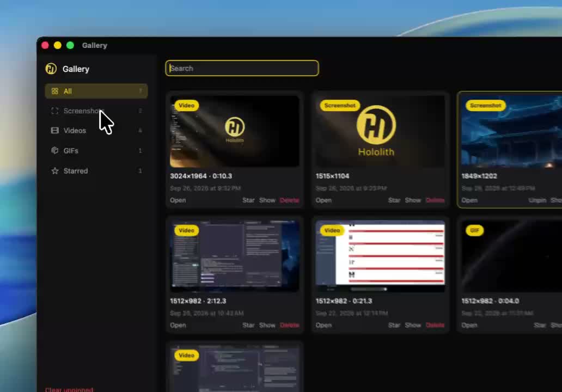Click Open on the 3024×1964 video card
This screenshot has height=392, width=562.
(x=178, y=200)
